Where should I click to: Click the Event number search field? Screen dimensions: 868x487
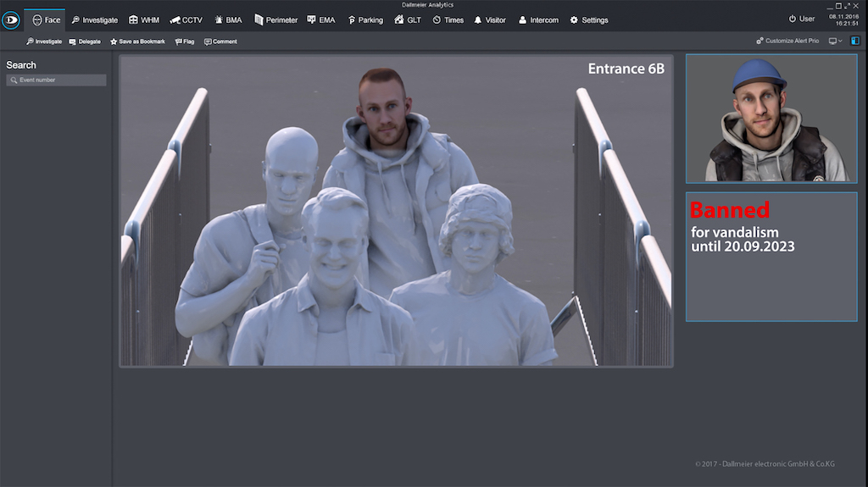pos(57,80)
